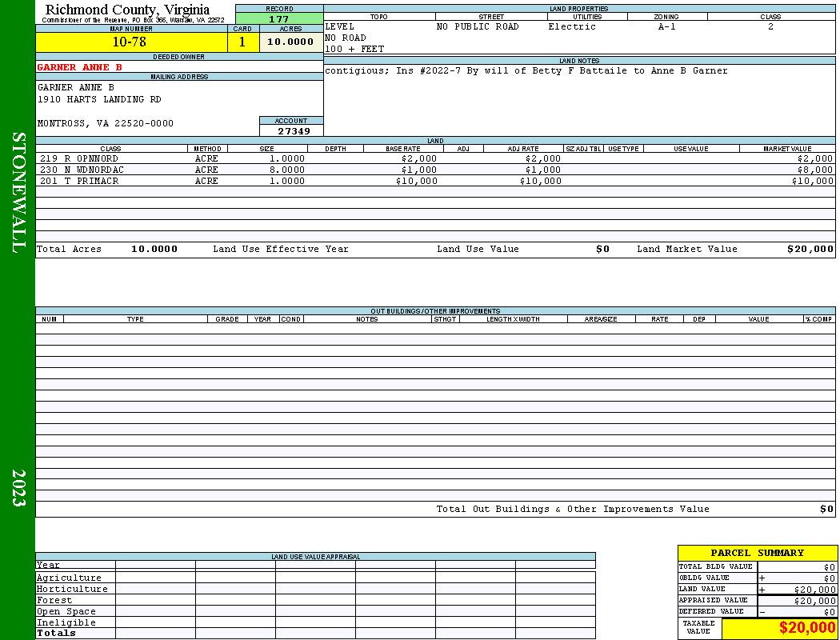Click the Forest row label

[54, 600]
